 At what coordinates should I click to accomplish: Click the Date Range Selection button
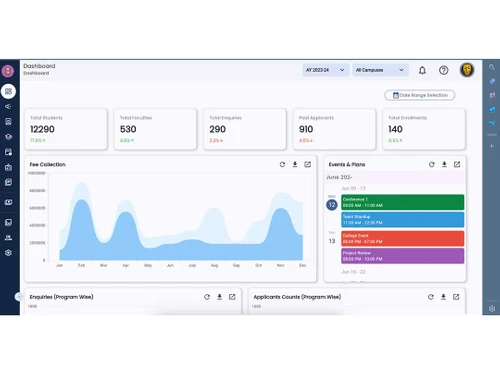pyautogui.click(x=420, y=95)
